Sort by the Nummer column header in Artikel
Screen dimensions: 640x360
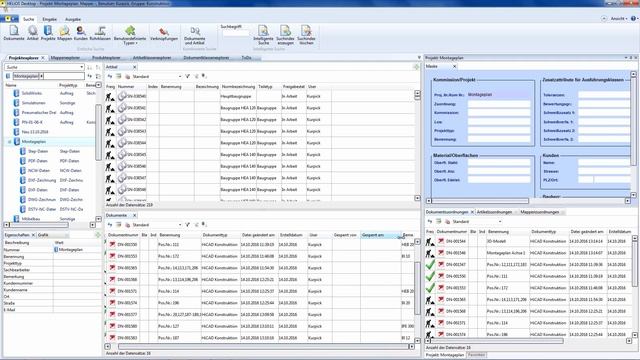[x=132, y=87]
